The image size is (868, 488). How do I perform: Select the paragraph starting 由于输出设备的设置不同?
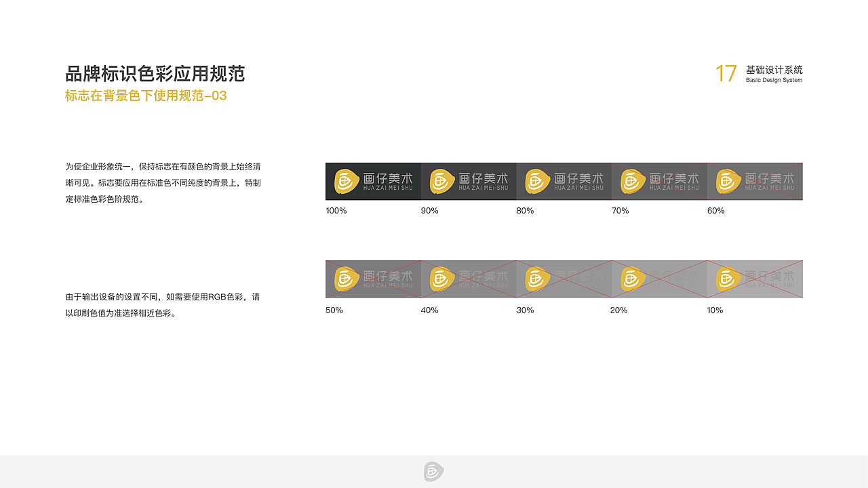pyautogui.click(x=163, y=305)
